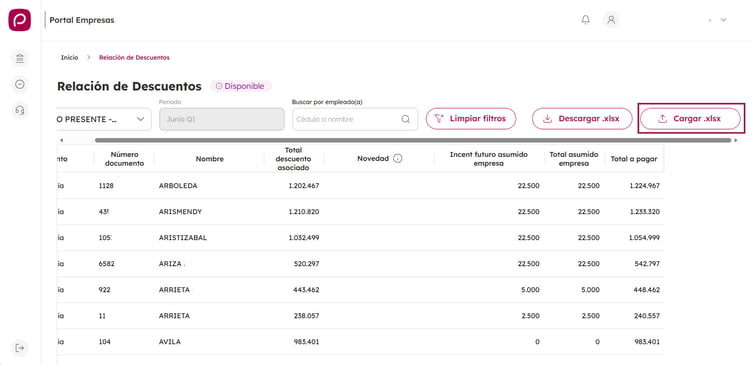
Task: Click the Nombre column header
Action: point(210,159)
